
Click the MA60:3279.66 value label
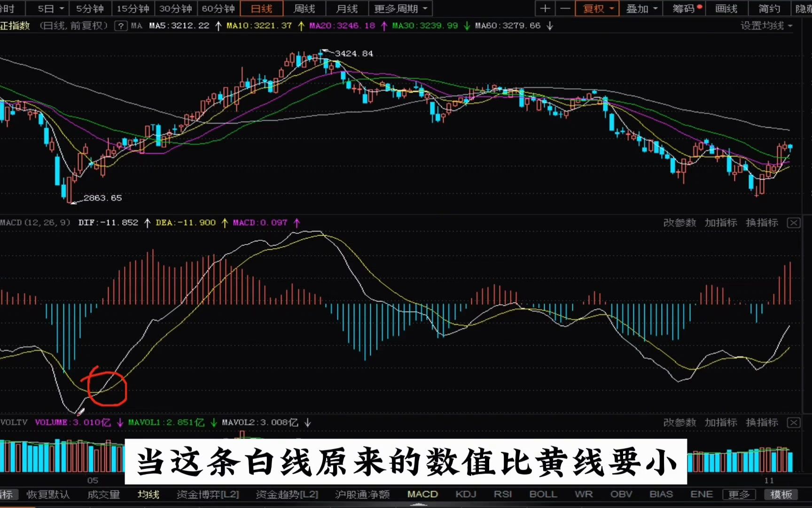click(507, 26)
